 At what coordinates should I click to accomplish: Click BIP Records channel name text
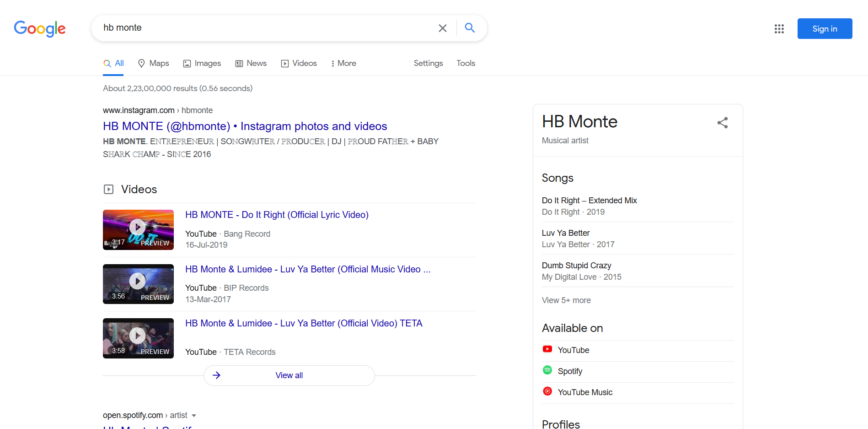(x=246, y=288)
